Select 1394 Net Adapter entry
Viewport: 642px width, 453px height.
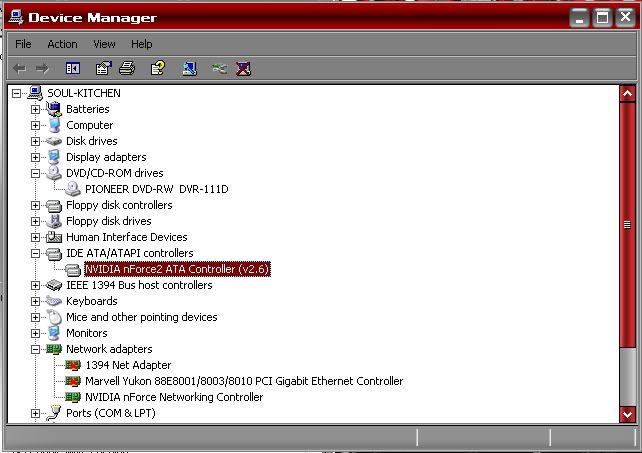click(128, 365)
